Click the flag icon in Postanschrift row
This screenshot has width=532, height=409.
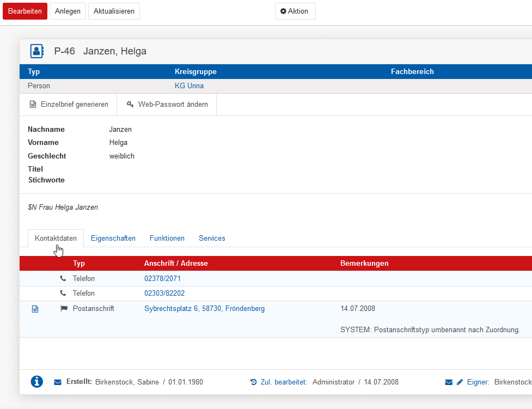[64, 308]
